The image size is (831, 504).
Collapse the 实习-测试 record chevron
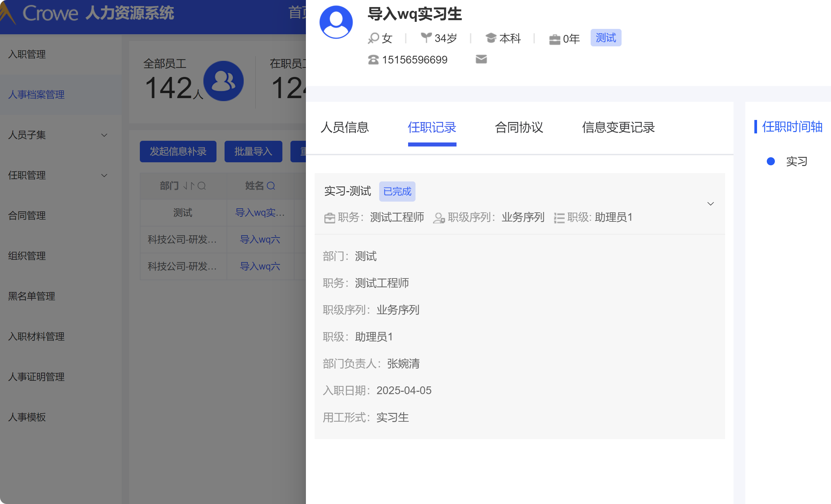pyautogui.click(x=710, y=204)
